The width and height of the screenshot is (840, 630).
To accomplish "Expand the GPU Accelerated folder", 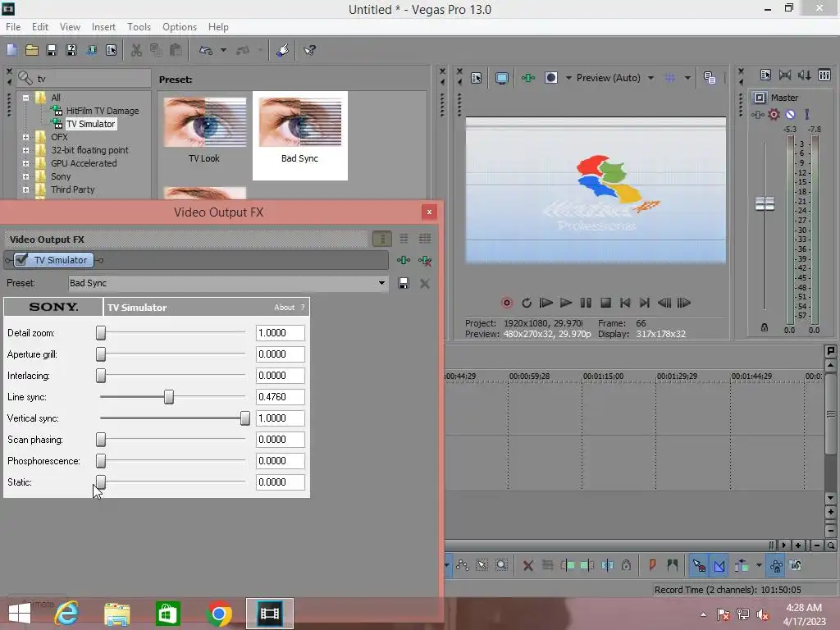I will point(25,163).
